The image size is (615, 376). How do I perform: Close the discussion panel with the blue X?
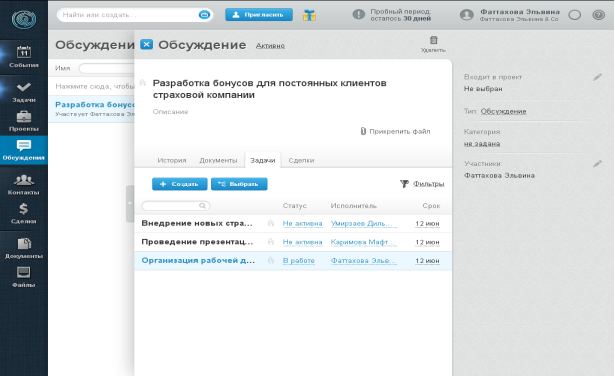tap(146, 44)
